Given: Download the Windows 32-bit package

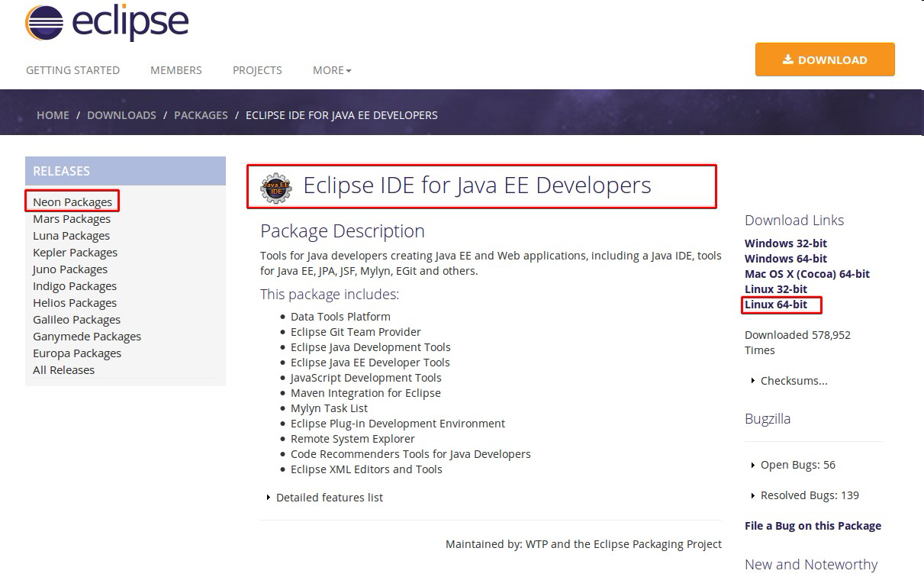Looking at the screenshot, I should (785, 243).
